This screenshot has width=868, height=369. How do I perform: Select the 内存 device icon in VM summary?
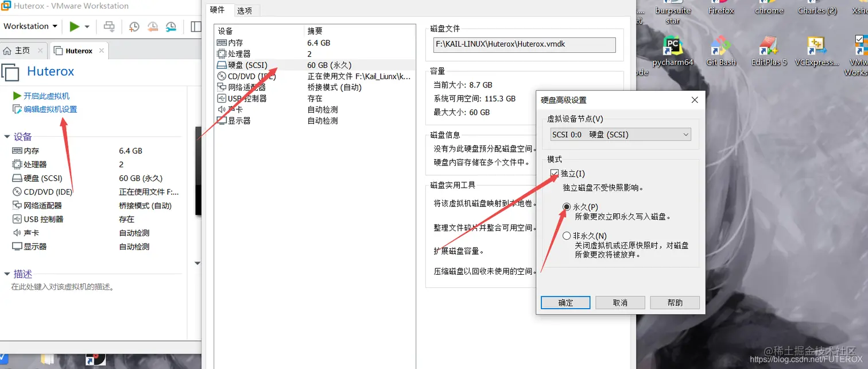(17, 151)
